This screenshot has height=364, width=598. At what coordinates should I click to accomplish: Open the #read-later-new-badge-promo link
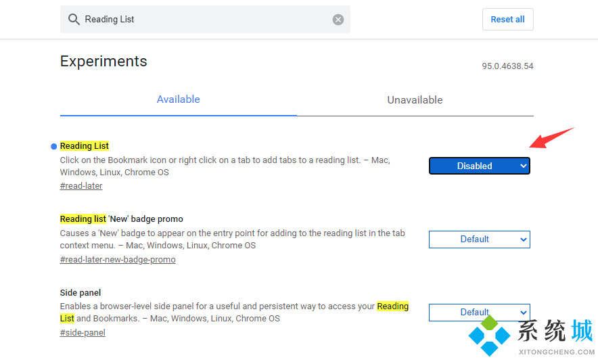(118, 260)
